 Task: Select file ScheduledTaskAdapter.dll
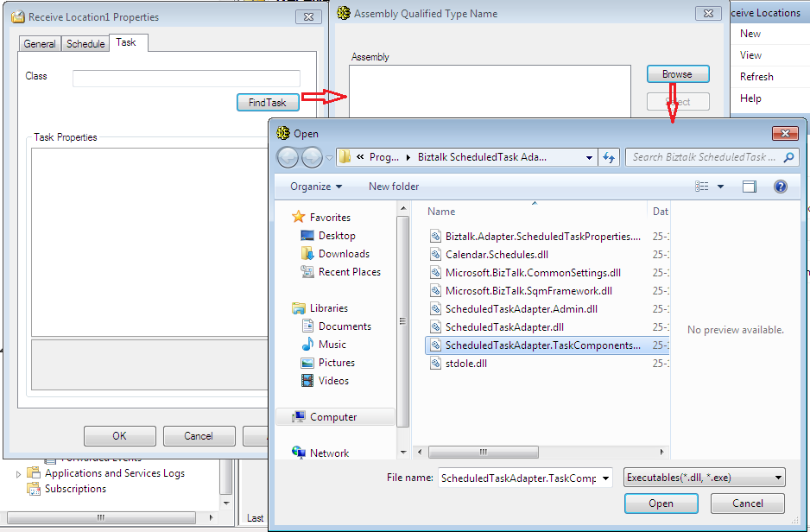click(x=497, y=326)
